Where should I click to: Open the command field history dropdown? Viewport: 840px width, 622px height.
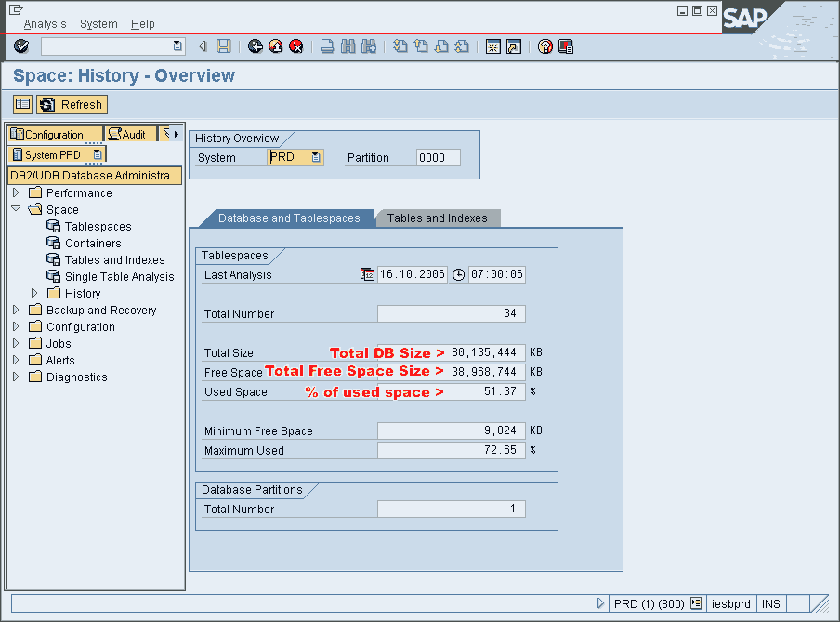(x=177, y=46)
